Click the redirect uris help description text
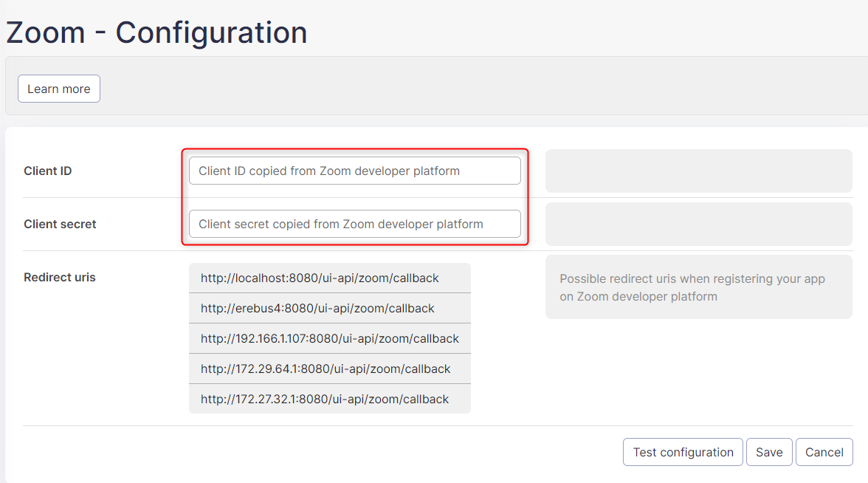868x483 pixels. 692,288
